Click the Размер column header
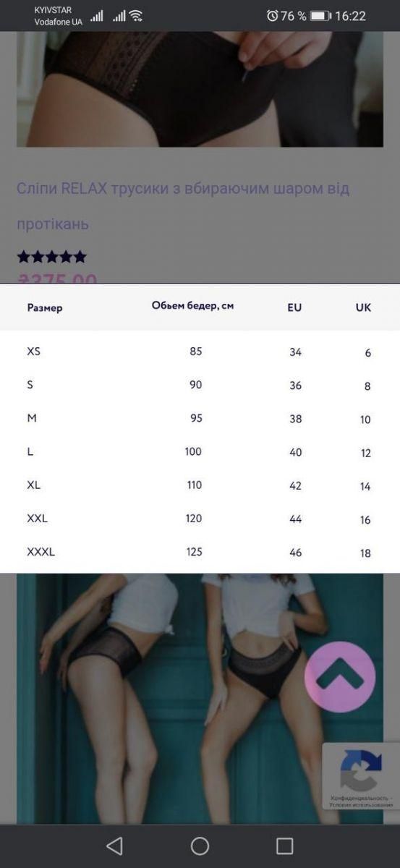Viewport: 400px width, 868px height. point(45,307)
